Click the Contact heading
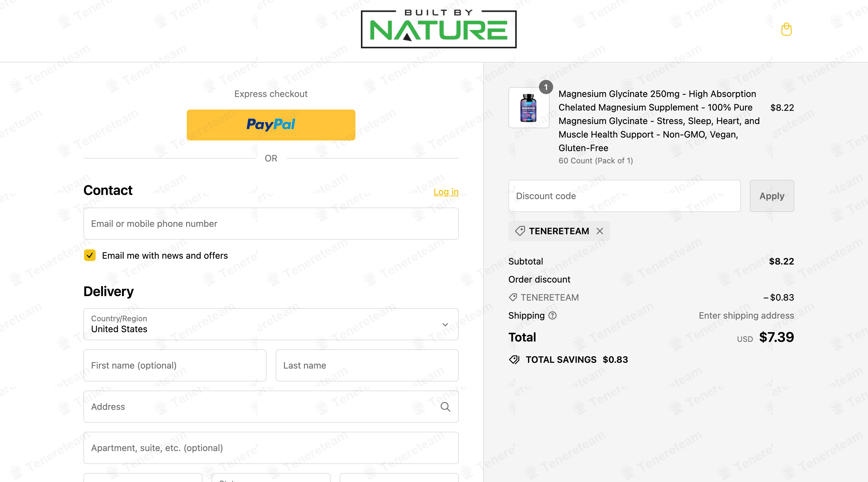Viewport: 868px width, 482px height. click(x=108, y=190)
